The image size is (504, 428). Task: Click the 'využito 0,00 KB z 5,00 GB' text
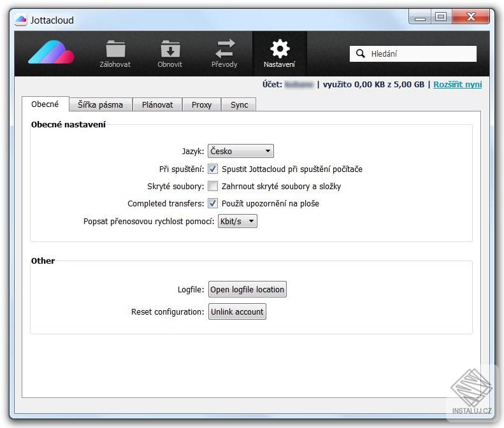(x=373, y=85)
